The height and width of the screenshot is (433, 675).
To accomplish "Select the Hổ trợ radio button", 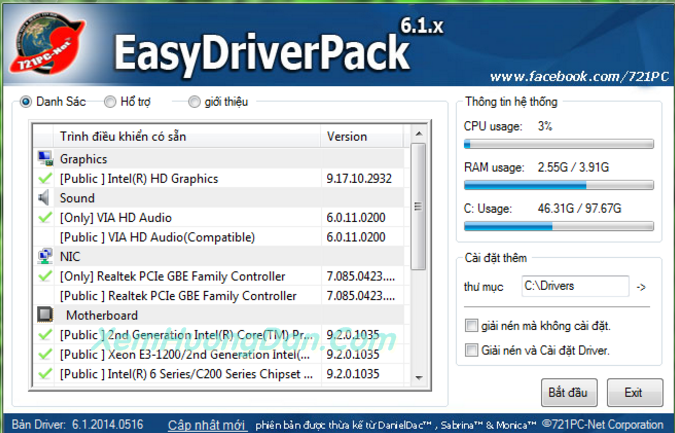I will (x=110, y=102).
